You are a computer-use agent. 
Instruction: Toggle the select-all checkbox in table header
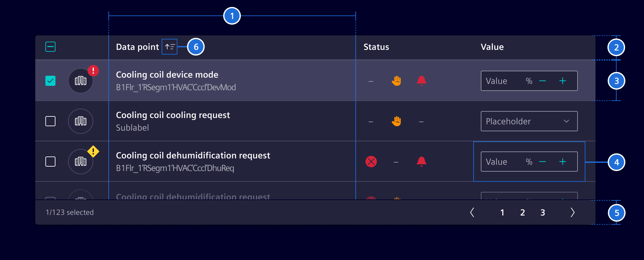50,47
